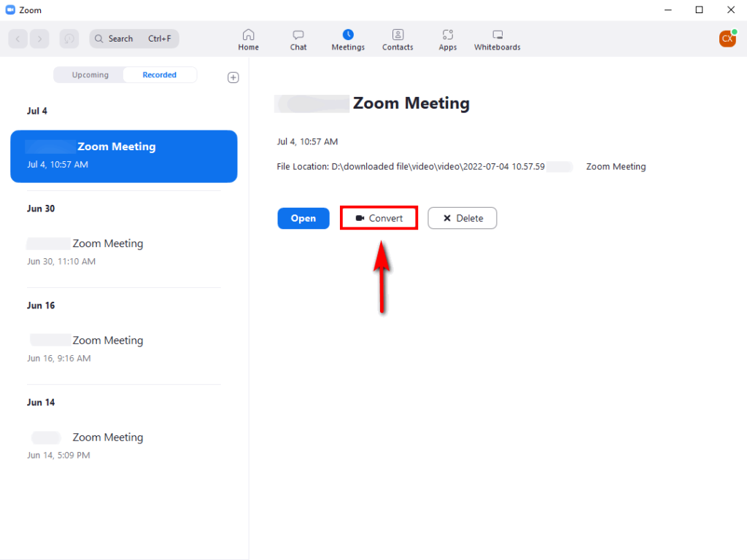The height and width of the screenshot is (560, 747).
Task: Click the Convert button for the recording
Action: pyautogui.click(x=379, y=218)
